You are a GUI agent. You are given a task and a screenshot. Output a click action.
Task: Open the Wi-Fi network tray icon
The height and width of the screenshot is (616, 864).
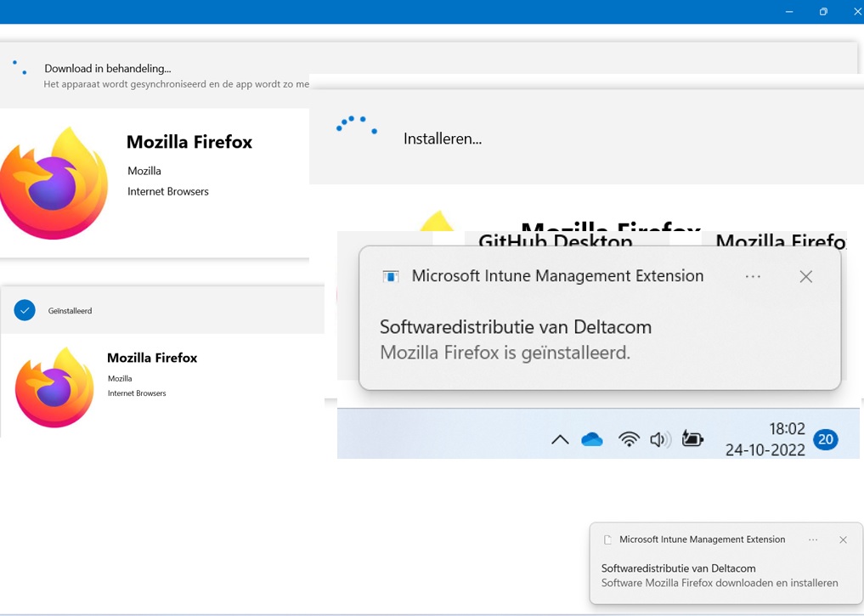tap(629, 439)
